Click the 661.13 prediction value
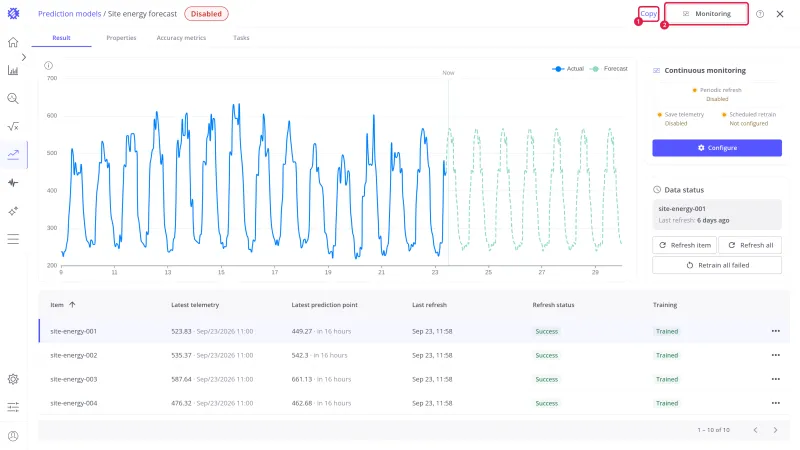The width and height of the screenshot is (800, 450). point(302,379)
